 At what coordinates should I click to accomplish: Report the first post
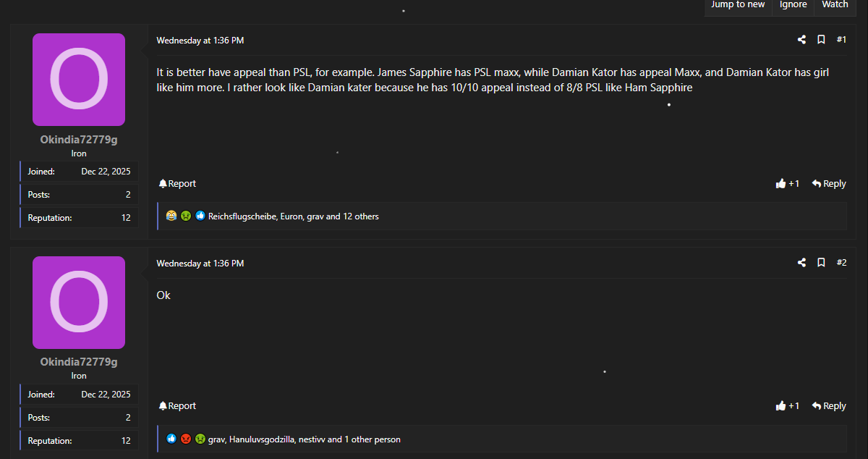(177, 184)
